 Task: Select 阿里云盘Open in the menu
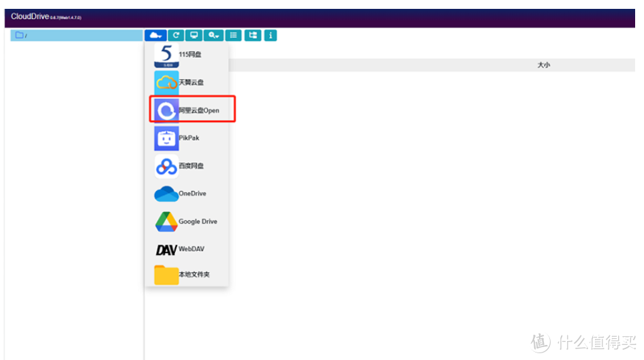click(x=187, y=110)
